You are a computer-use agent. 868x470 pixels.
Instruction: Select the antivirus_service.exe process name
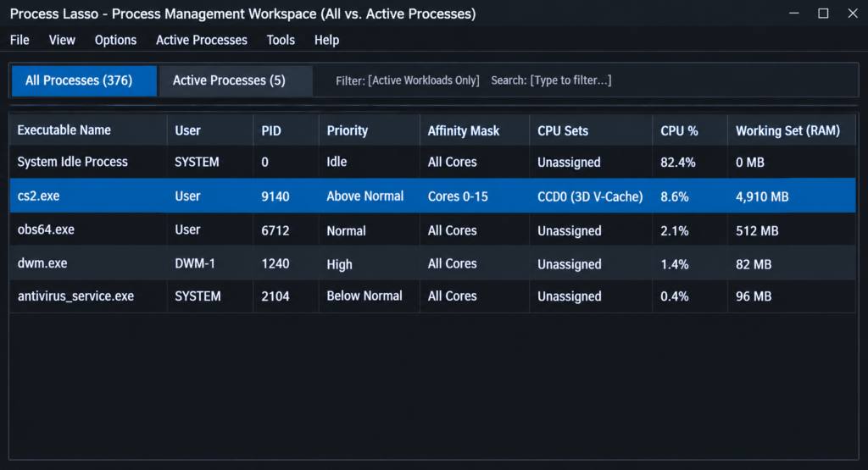coord(75,296)
